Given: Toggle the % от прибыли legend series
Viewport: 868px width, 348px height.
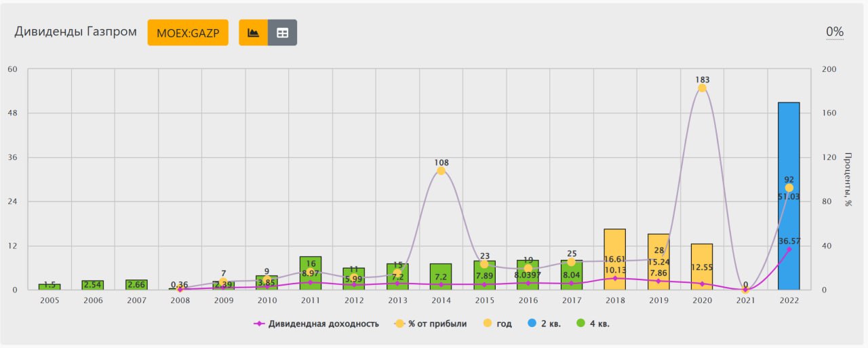Looking at the screenshot, I should pos(431,324).
